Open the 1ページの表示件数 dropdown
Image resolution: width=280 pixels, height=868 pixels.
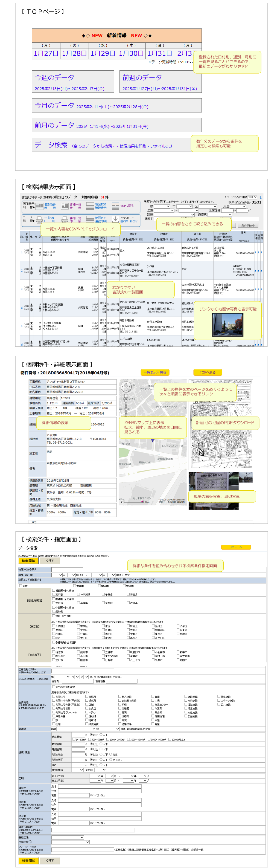coord(252,197)
